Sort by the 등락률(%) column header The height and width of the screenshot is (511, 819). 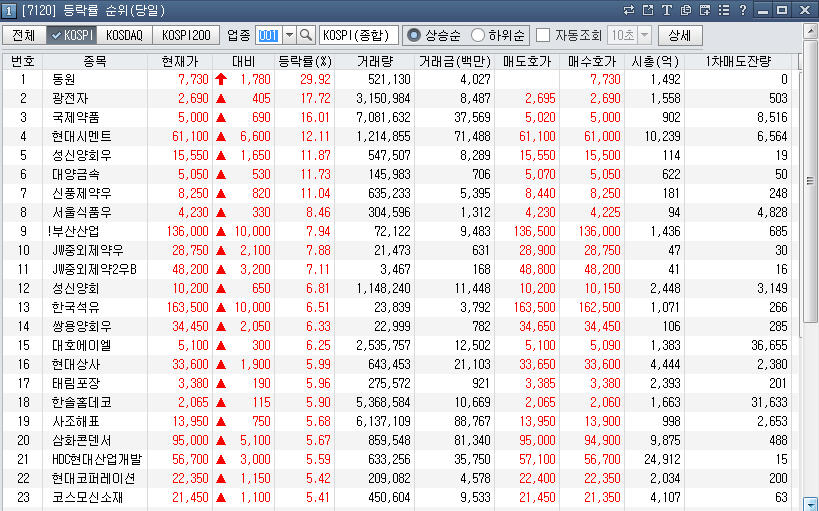[x=304, y=61]
